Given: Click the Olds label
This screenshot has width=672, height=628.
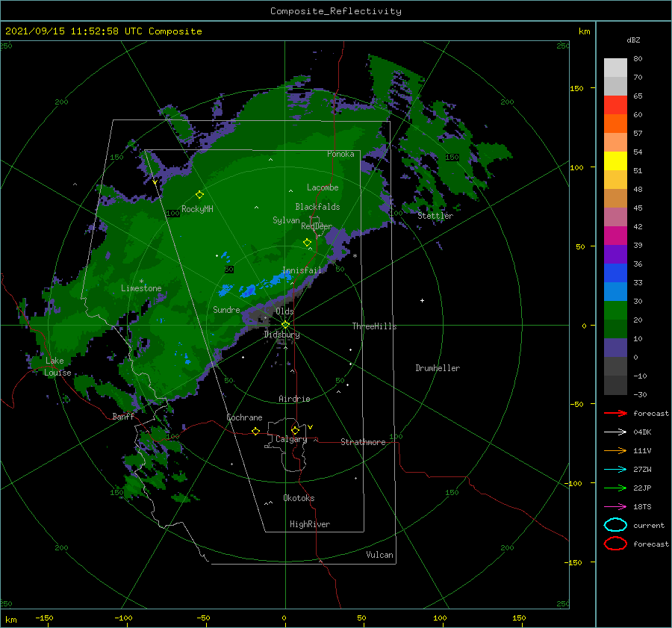Looking at the screenshot, I should pos(284,311).
